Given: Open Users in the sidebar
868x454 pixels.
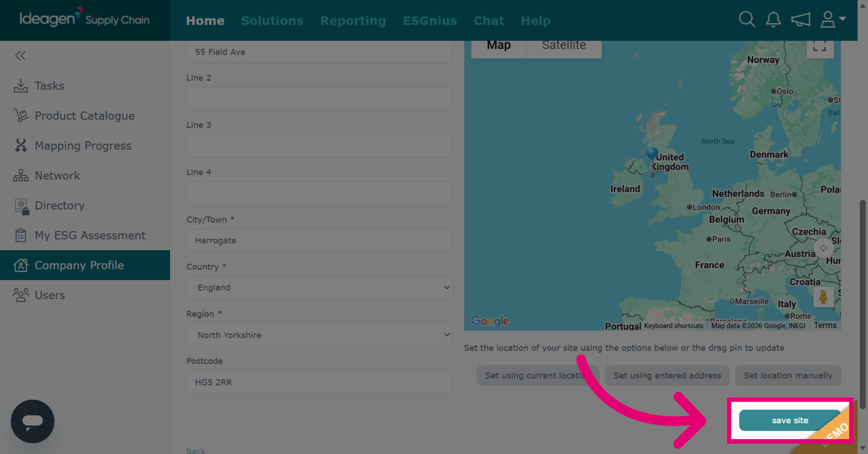Looking at the screenshot, I should 85,295.
